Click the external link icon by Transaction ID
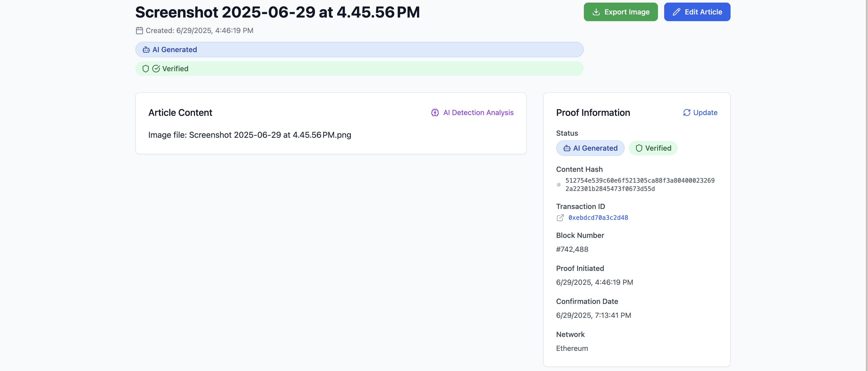 (x=560, y=218)
